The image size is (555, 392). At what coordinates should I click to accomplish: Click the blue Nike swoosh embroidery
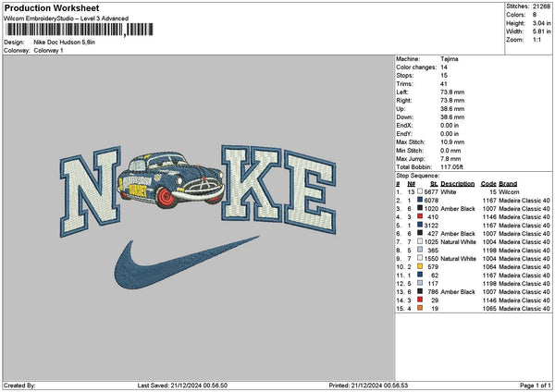click(186, 263)
